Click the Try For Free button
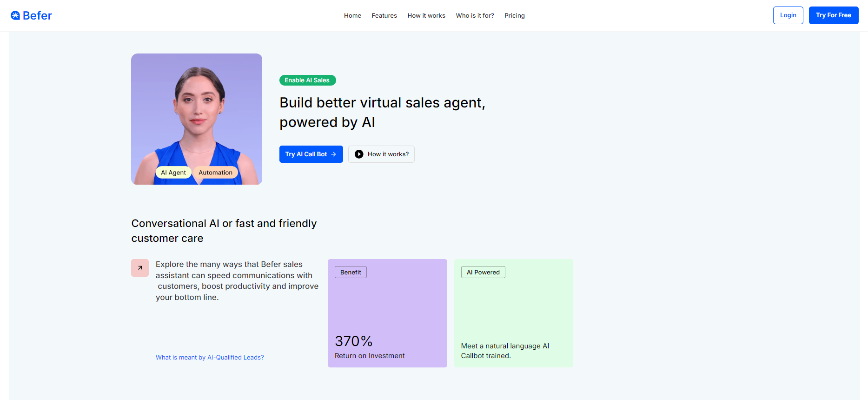 [834, 15]
